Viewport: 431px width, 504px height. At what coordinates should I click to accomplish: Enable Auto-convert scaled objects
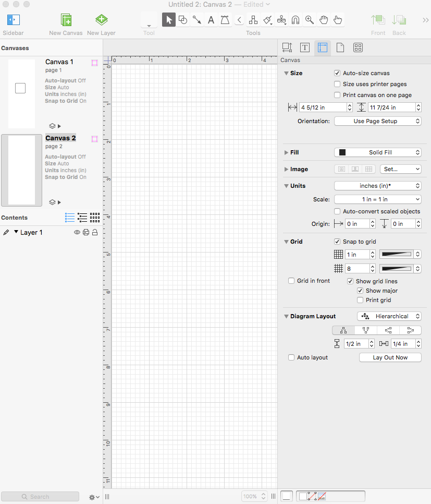pyautogui.click(x=337, y=211)
